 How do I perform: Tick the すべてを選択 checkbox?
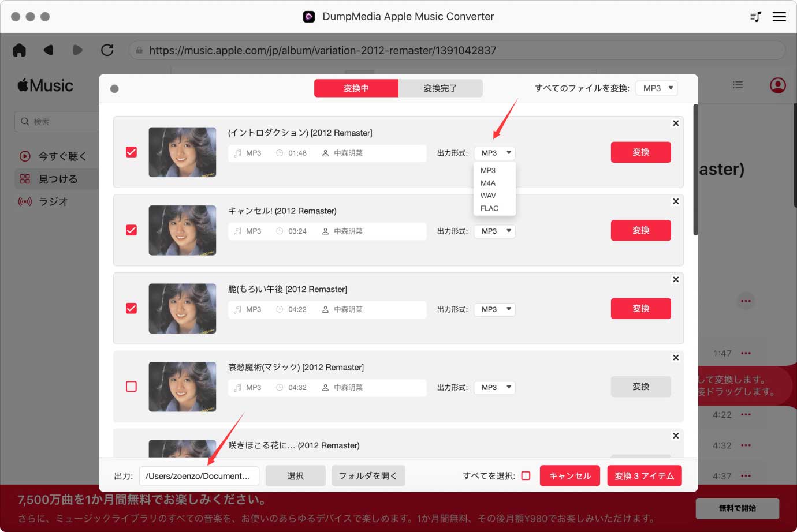(526, 476)
